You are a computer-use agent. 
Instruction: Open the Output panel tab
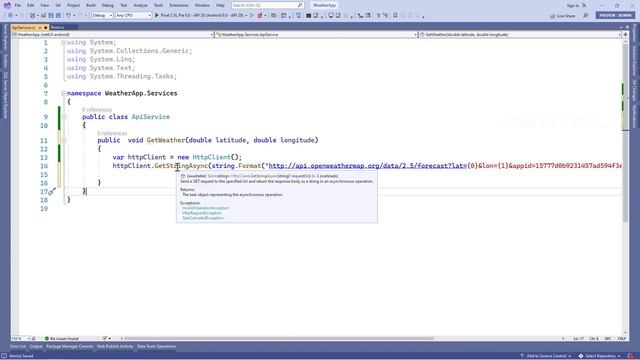point(36,347)
